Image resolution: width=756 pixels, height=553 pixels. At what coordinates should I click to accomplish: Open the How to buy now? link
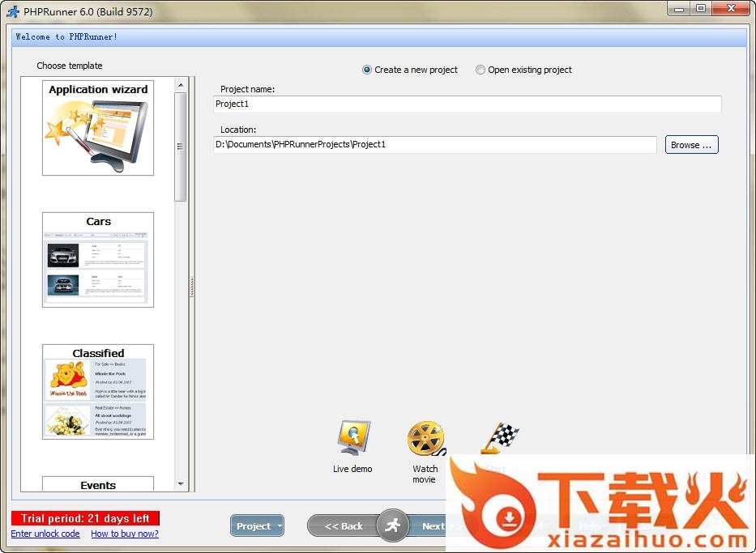125,534
